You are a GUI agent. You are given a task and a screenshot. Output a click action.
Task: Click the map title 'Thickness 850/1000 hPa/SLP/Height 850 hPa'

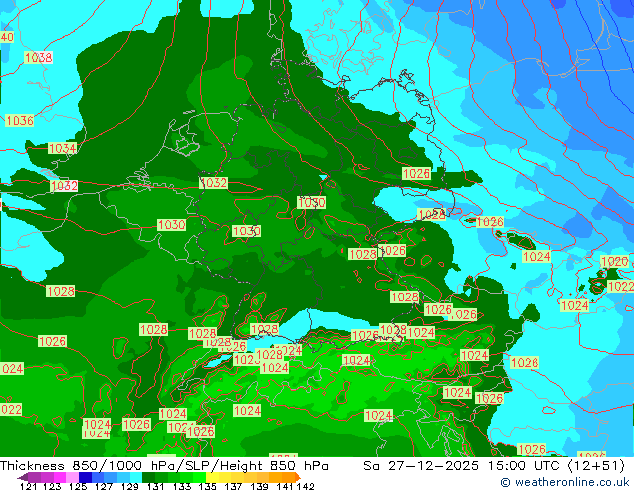(164, 466)
